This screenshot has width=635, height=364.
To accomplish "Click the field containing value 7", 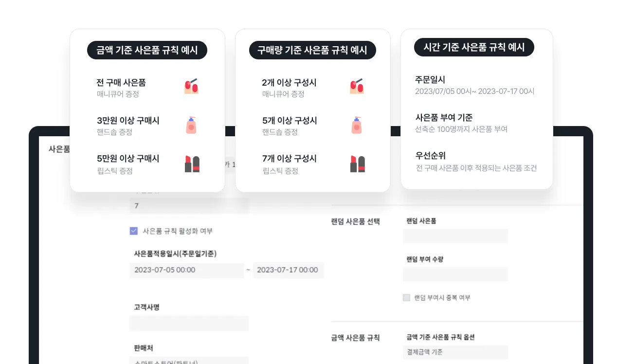I will point(189,206).
